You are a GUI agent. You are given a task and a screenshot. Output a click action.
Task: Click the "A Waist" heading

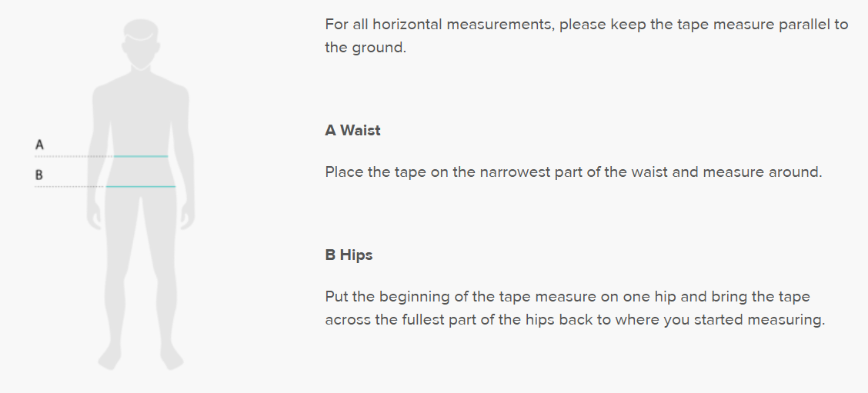[352, 130]
